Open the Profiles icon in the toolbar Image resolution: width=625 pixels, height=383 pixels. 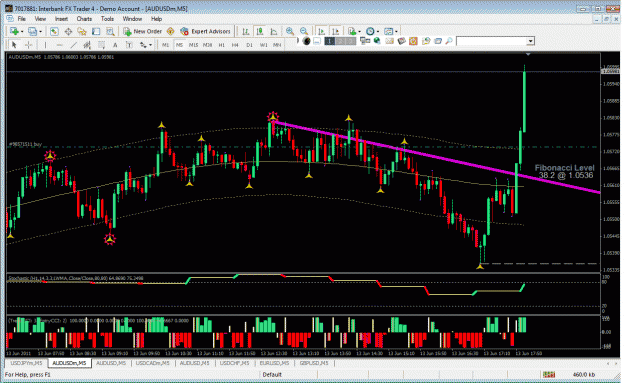pos(32,31)
